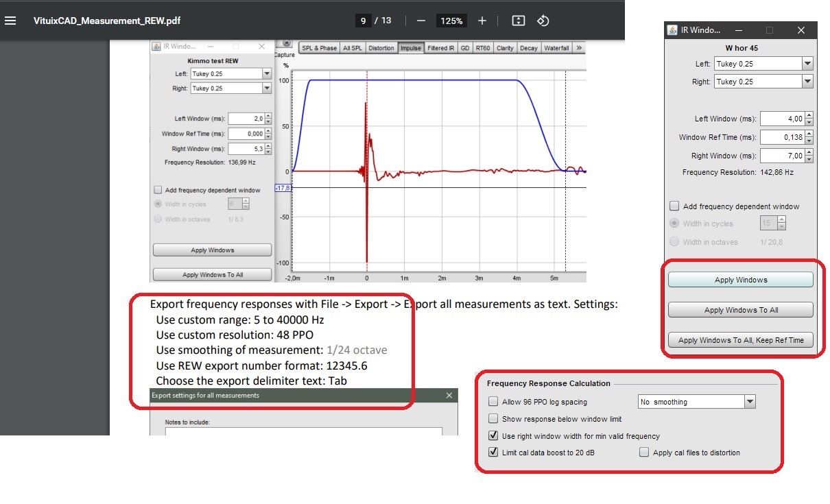This screenshot has width=830, height=504.
Task: Close the Kimmo test REW IR Windows dialog
Action: pos(261,47)
